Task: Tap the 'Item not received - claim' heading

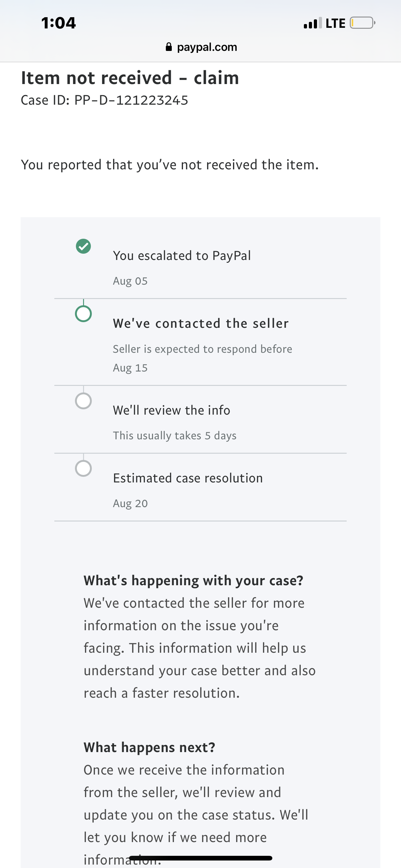Action: point(130,77)
